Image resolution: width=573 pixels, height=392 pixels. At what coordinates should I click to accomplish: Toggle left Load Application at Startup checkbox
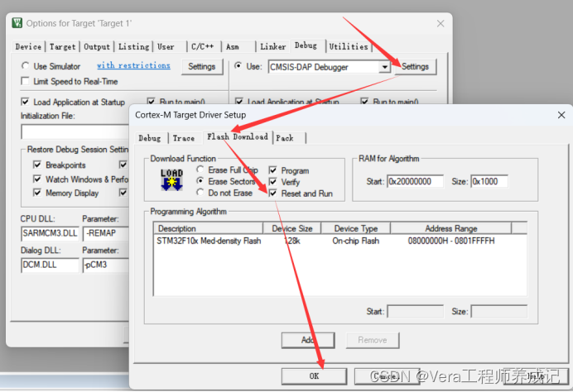[x=25, y=102]
